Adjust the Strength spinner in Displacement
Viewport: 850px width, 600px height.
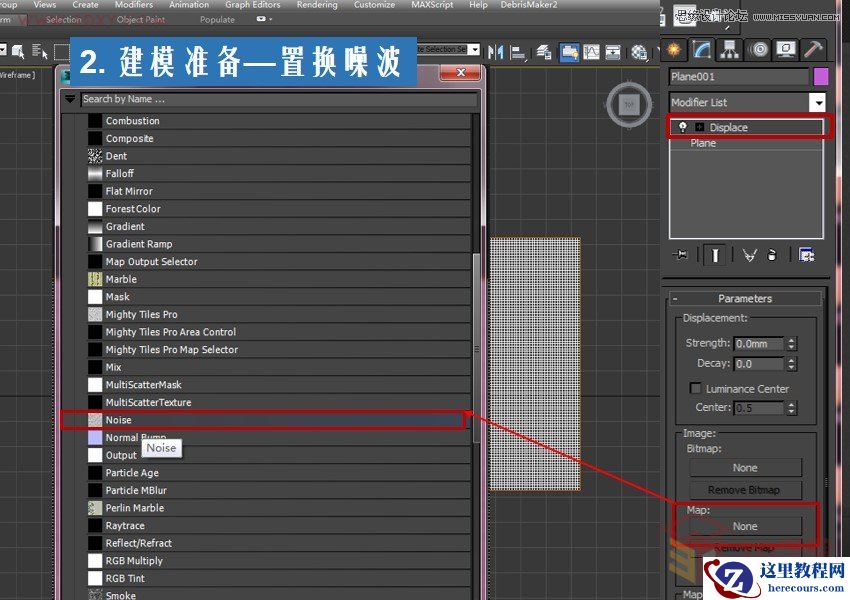(791, 343)
